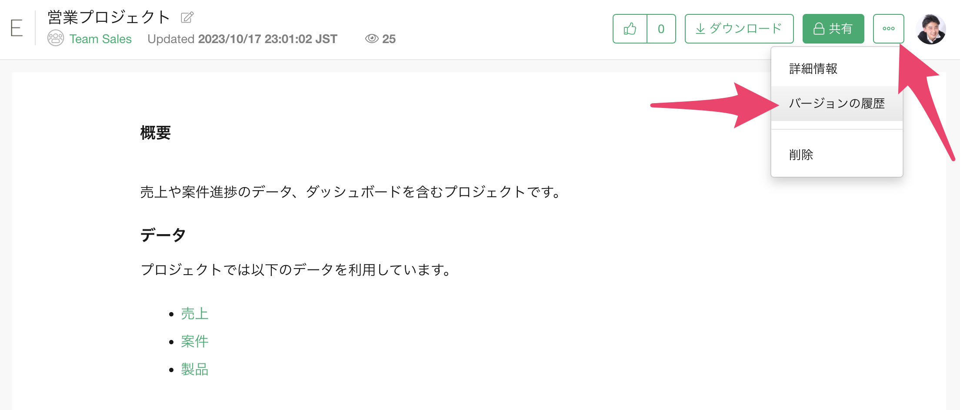Click the lock icon on 共有 button

coord(819,29)
